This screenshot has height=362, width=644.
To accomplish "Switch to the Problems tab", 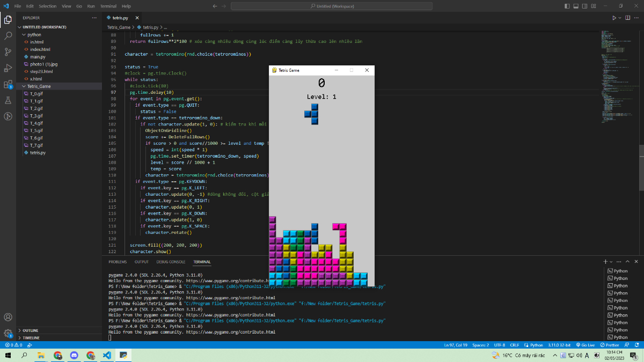I will pyautogui.click(x=118, y=262).
